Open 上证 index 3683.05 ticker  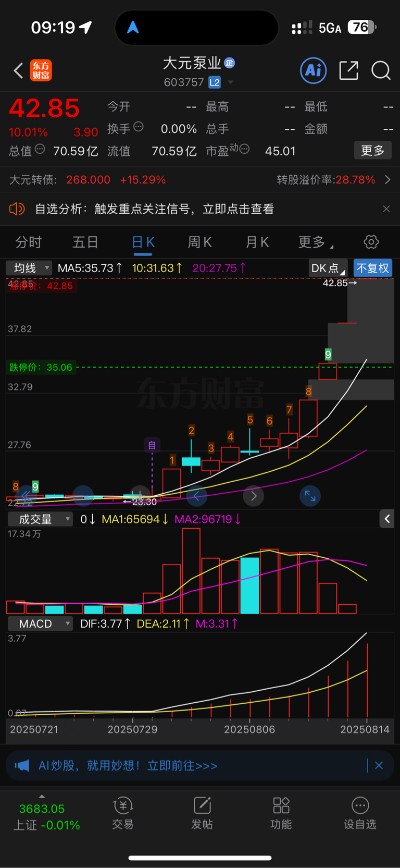pos(46,817)
